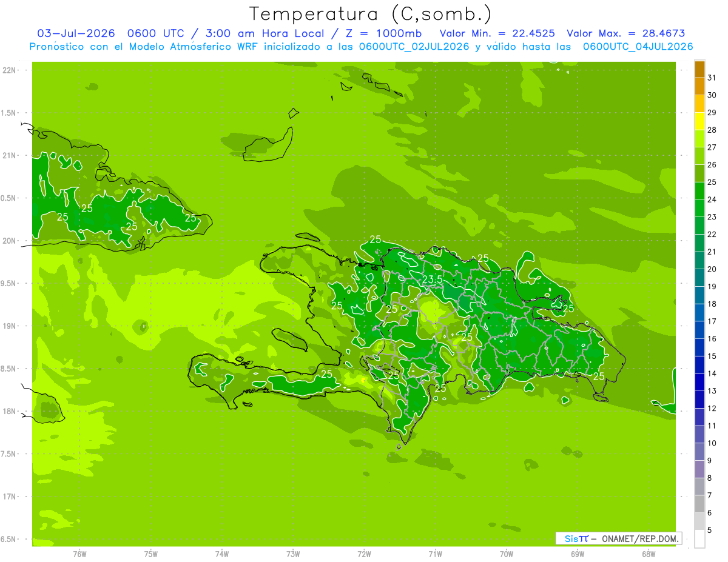This screenshot has width=728, height=562.
Task: Click the "68W" longitude axis label
Action: click(649, 554)
